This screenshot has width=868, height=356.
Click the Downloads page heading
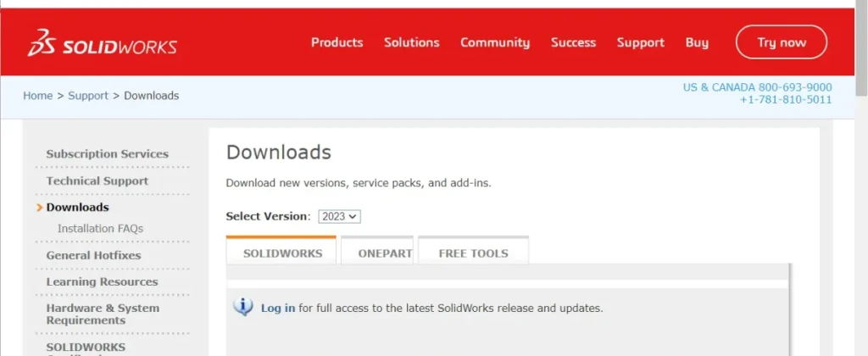click(x=278, y=152)
